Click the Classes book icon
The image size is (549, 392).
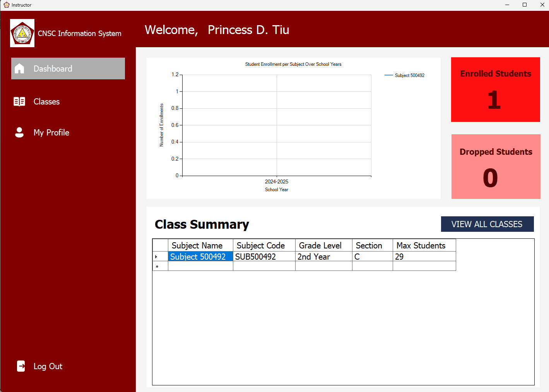point(19,101)
